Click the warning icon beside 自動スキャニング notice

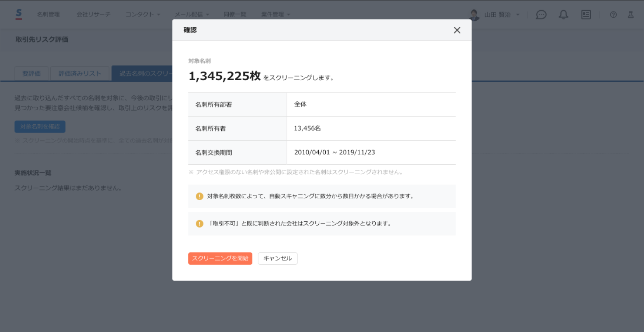(199, 196)
